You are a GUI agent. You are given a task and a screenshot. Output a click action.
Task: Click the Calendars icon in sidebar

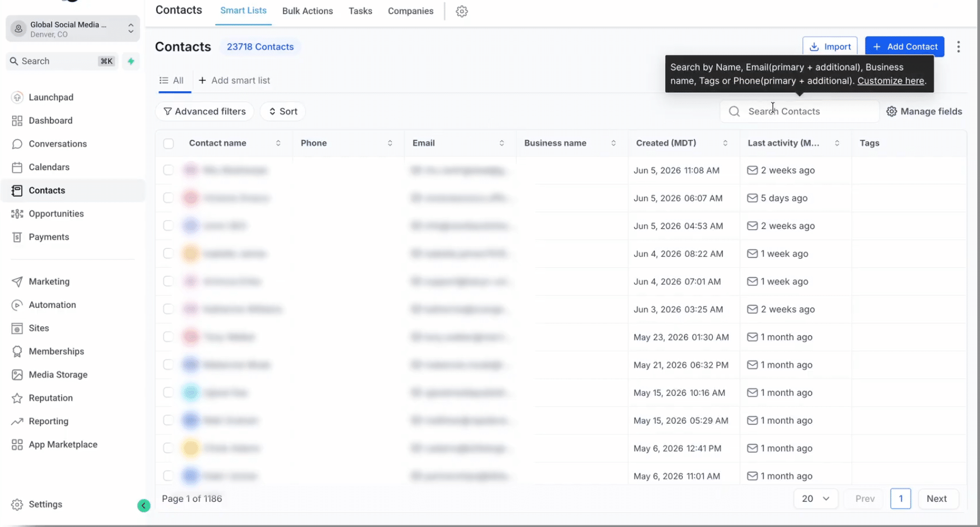[17, 167]
